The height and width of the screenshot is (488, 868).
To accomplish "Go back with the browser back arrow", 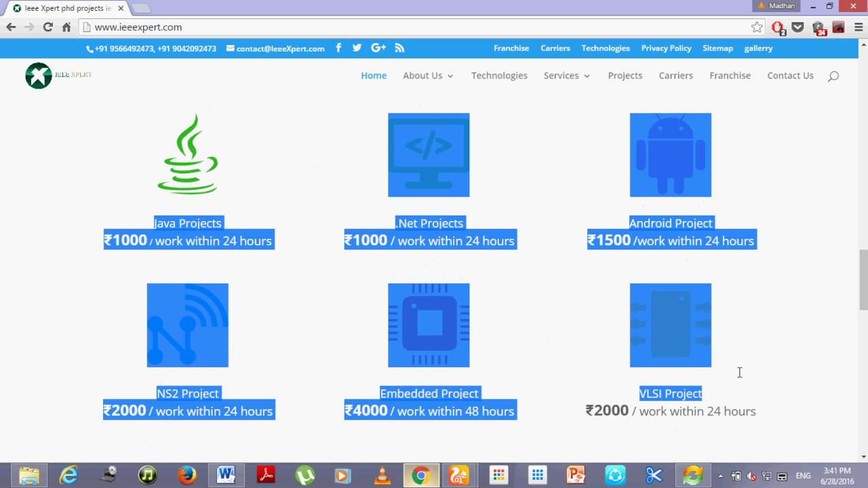I will click(x=11, y=27).
